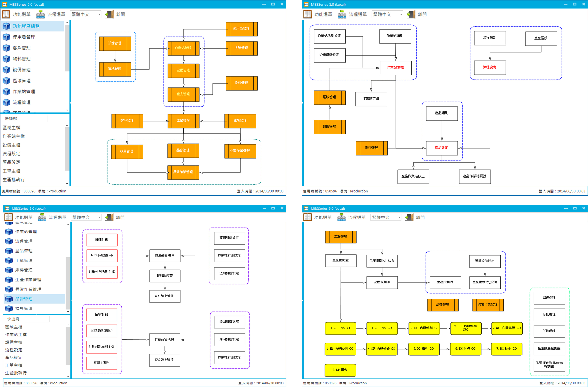The width and height of the screenshot is (588, 387).
Task: Click the 作業站主檔 shortcut in bottom-left window
Action: point(16,335)
